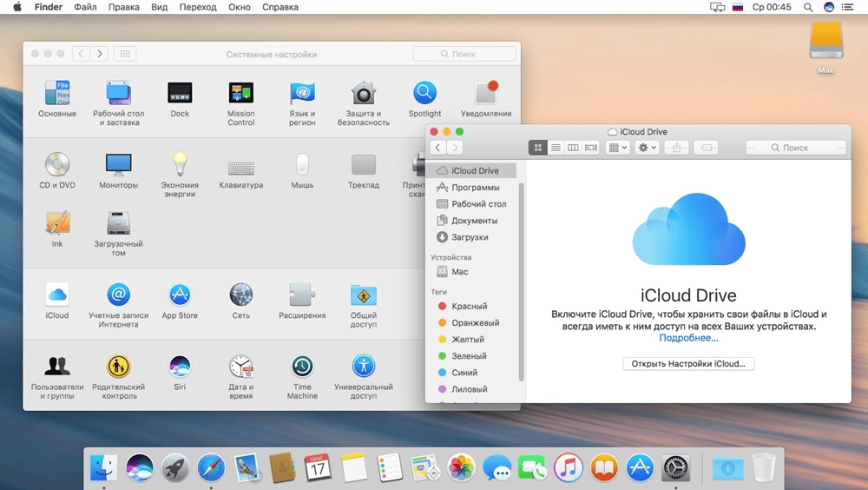Select the Синий tag

(473, 373)
